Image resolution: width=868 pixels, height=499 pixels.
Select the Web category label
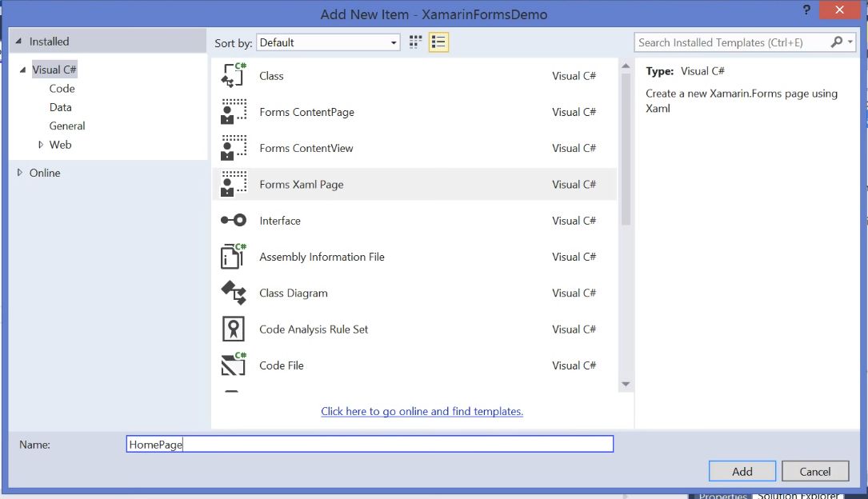60,145
